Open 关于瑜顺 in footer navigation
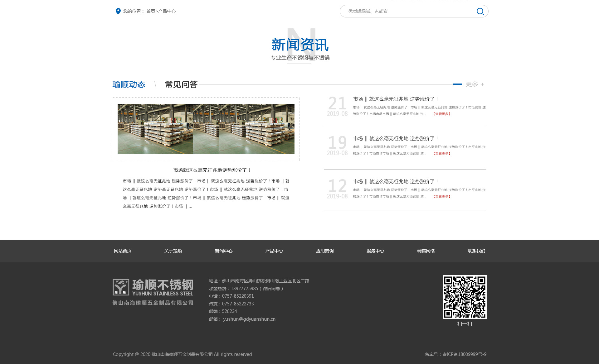 coord(173,251)
